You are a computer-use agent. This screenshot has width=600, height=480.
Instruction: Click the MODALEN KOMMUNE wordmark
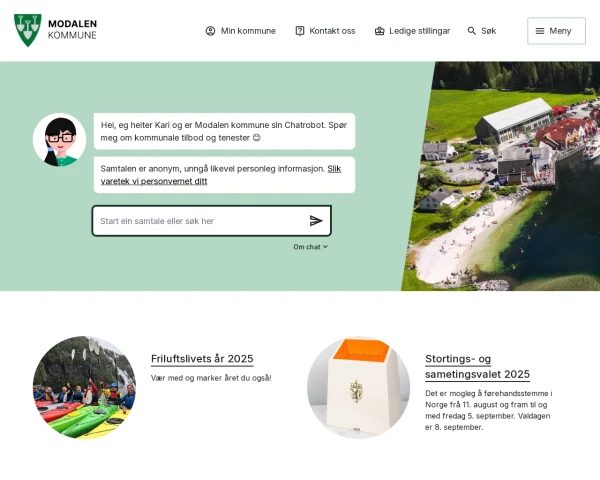(x=72, y=29)
